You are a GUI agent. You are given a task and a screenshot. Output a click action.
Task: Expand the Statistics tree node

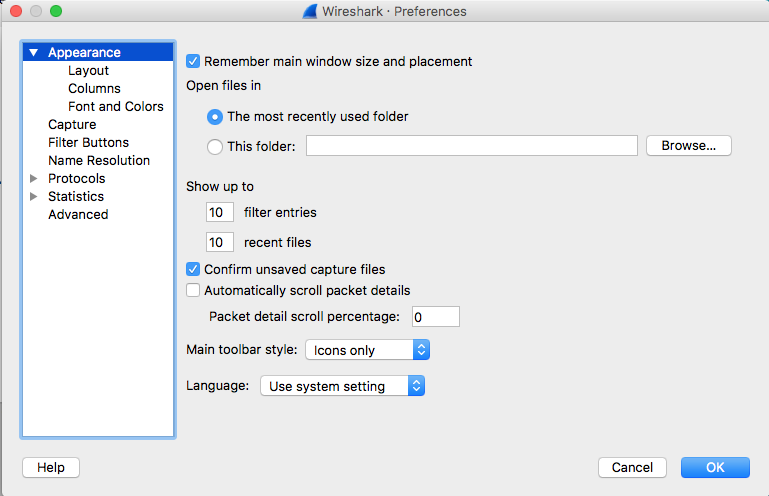click(x=34, y=197)
